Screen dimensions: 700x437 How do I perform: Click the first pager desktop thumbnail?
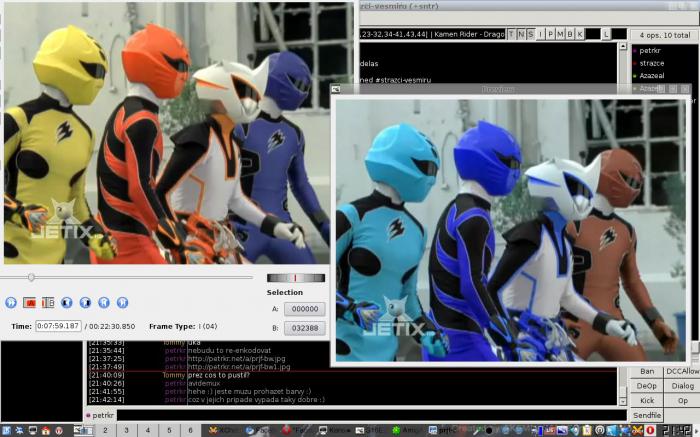coord(84,430)
